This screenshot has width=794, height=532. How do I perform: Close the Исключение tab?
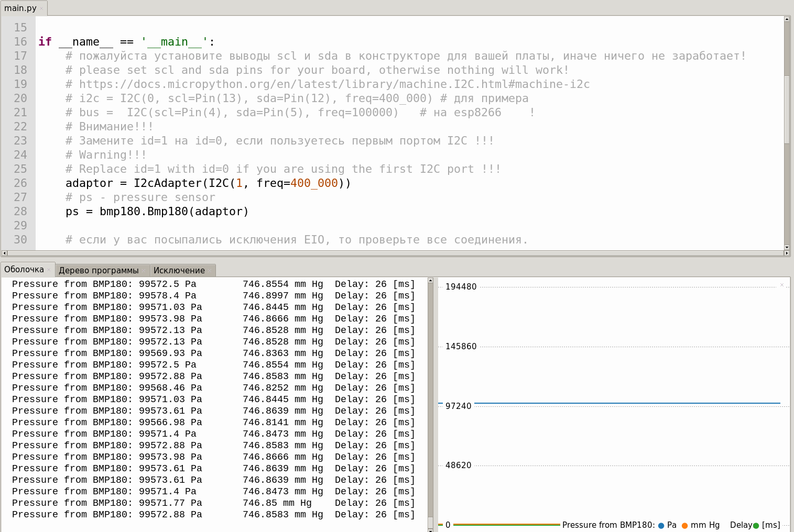(209, 271)
